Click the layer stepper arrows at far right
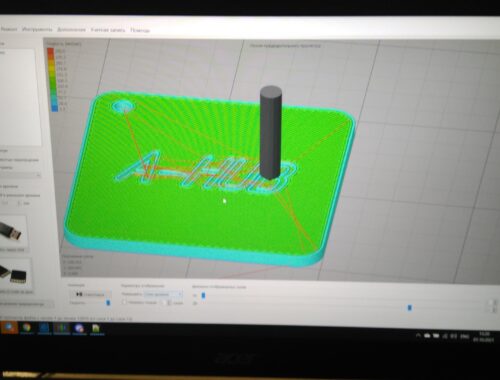Image resolution: width=500 pixels, height=380 pixels. pos(492,305)
